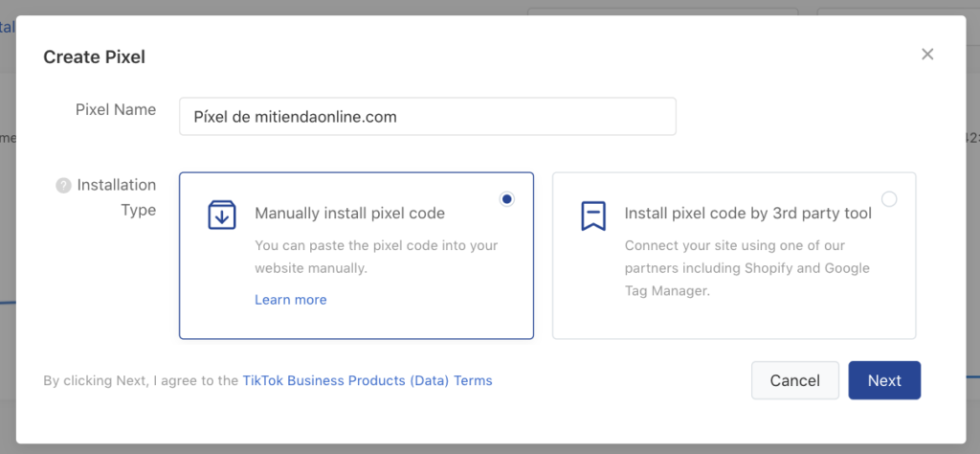The height and width of the screenshot is (454, 980).
Task: Click the Cancel button
Action: point(795,380)
